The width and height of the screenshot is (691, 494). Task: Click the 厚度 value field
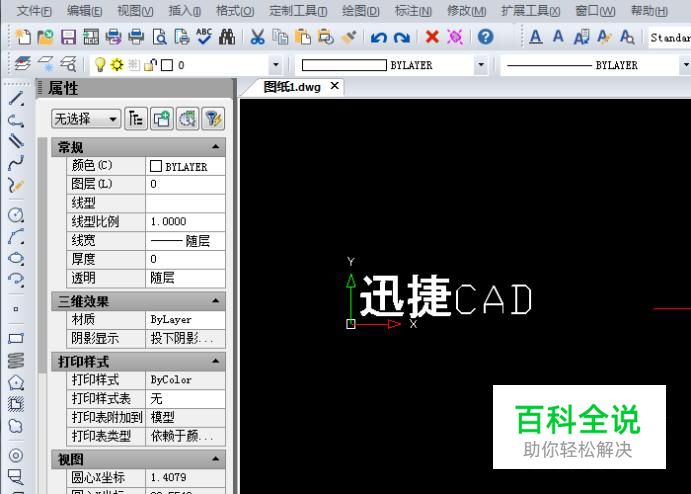click(x=185, y=259)
